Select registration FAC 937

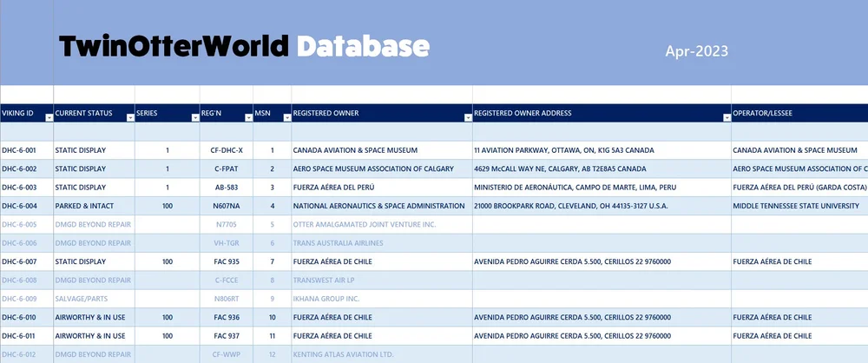(x=227, y=336)
